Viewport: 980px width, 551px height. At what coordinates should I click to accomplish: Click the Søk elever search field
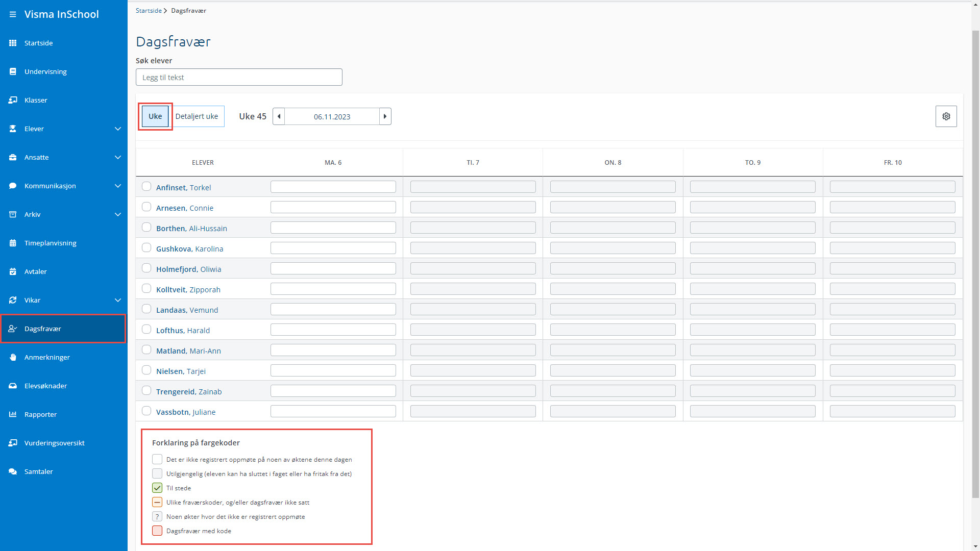pyautogui.click(x=239, y=77)
